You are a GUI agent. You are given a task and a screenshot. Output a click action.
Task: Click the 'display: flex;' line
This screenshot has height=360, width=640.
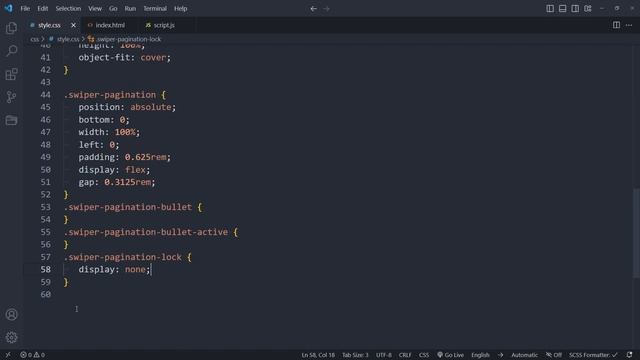pos(114,169)
